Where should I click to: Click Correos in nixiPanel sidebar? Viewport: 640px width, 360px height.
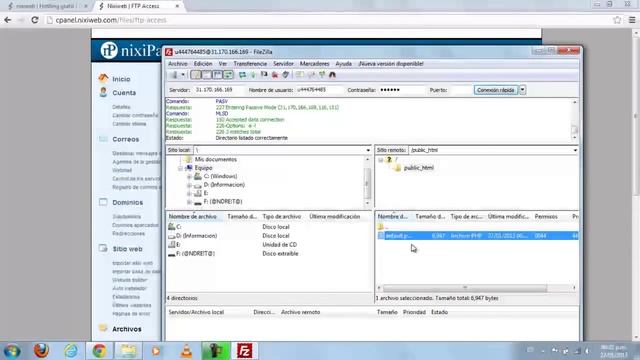pyautogui.click(x=126, y=139)
